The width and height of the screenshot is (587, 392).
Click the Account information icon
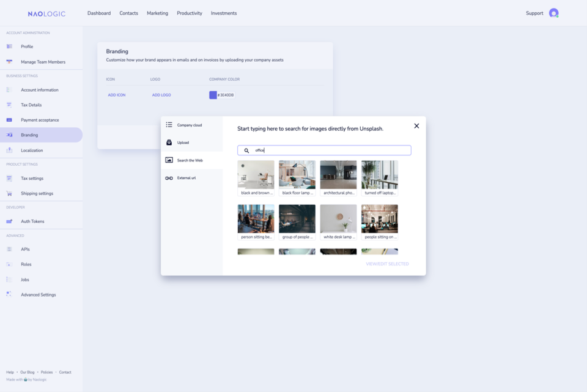click(9, 90)
